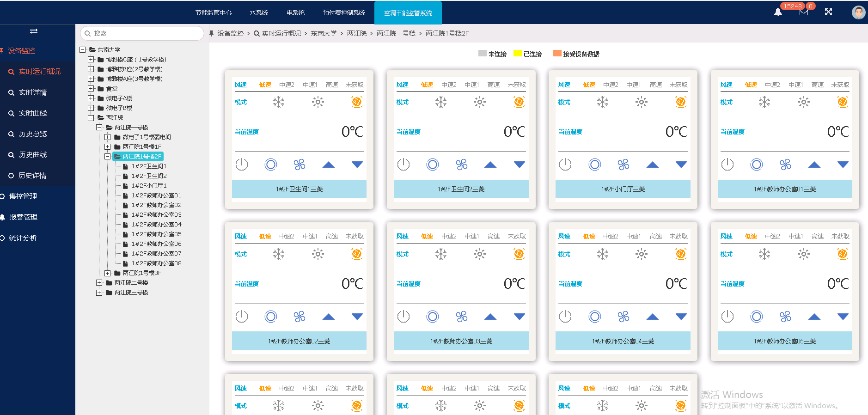Click the sidebar collapse toggle icon
This screenshot has width=868, height=415.
tap(34, 31)
